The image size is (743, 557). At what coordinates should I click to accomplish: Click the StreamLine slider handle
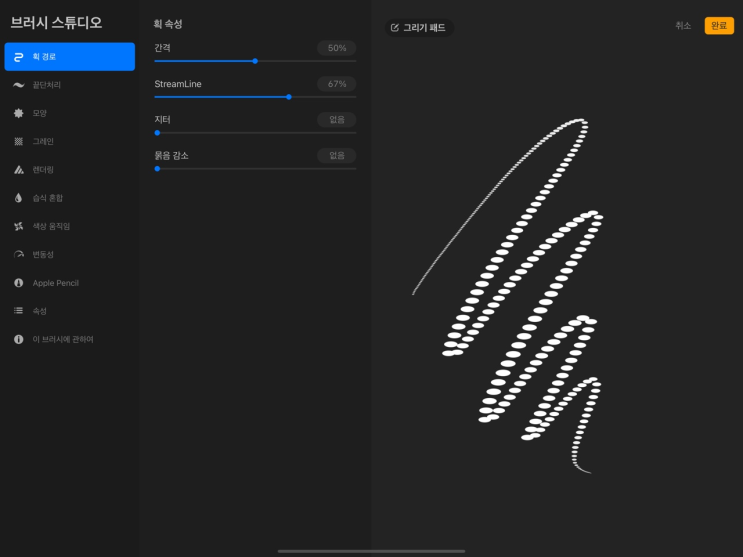click(x=289, y=97)
